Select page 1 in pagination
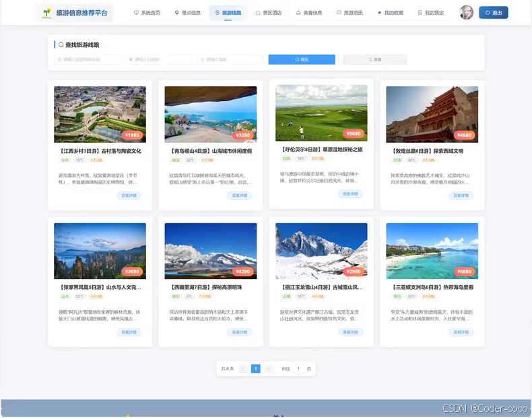The width and height of the screenshot is (532, 418). click(255, 369)
